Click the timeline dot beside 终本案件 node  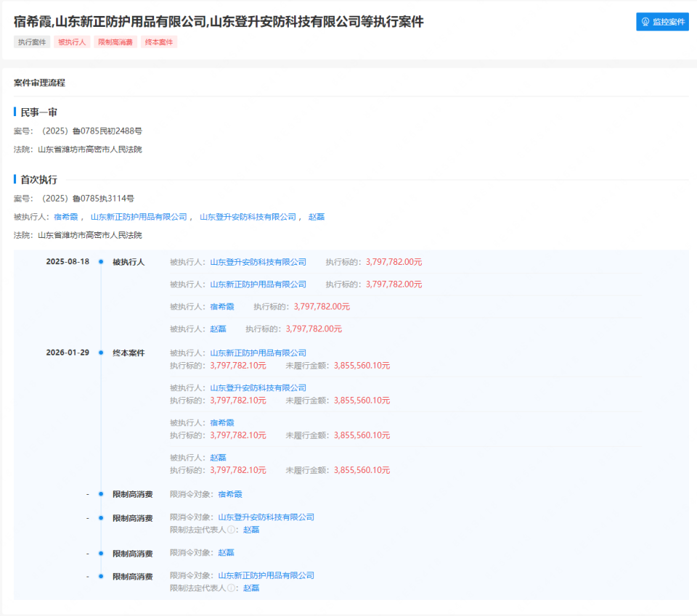pyautogui.click(x=102, y=353)
